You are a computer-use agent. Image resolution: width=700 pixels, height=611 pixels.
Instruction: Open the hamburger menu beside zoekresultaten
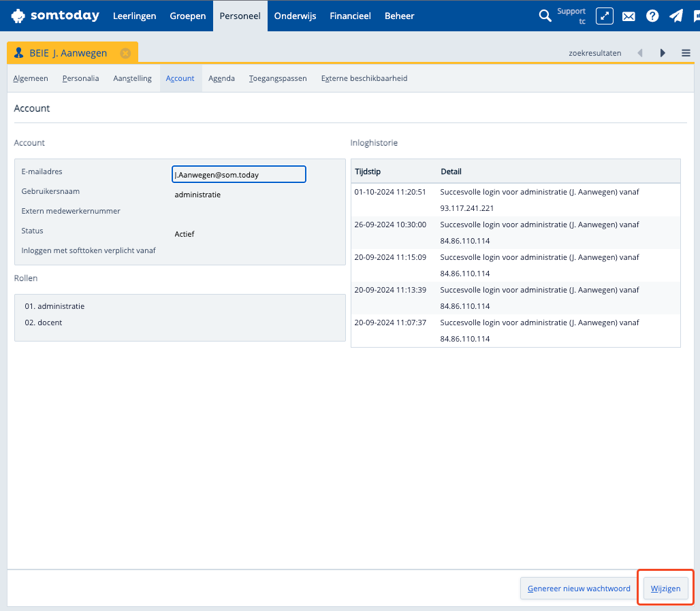point(686,53)
